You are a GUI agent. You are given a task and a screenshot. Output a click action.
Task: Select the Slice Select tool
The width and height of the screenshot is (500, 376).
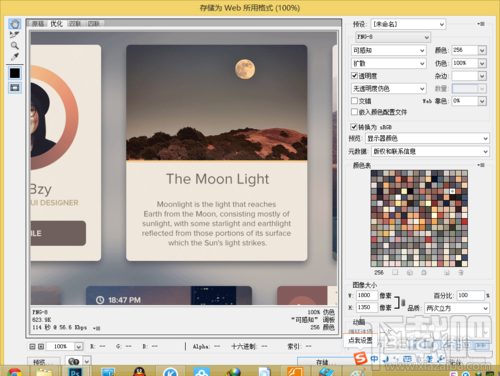coord(15,34)
